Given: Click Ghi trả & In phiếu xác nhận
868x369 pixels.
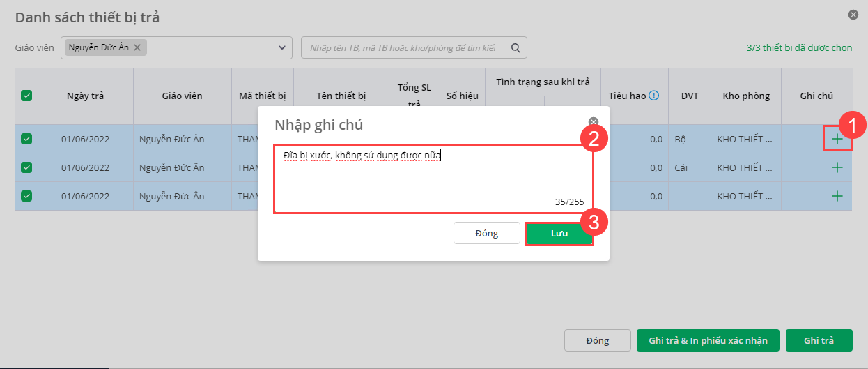Looking at the screenshot, I should tap(708, 340).
